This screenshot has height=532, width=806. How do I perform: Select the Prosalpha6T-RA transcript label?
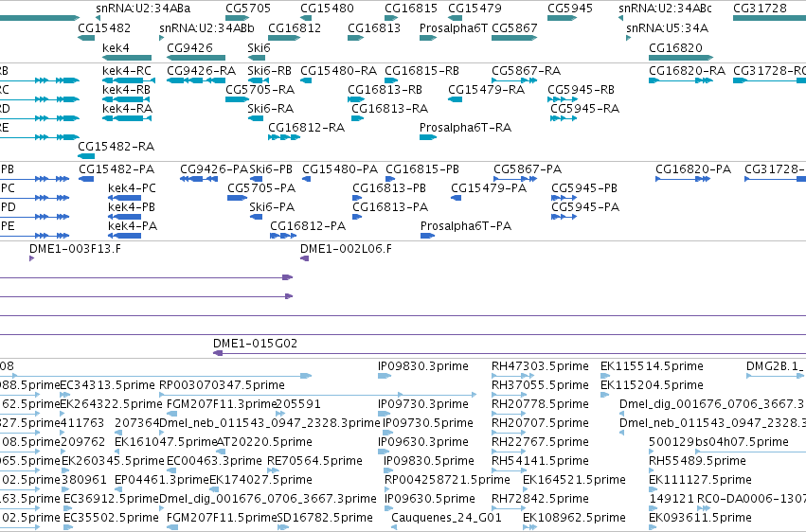tap(465, 128)
